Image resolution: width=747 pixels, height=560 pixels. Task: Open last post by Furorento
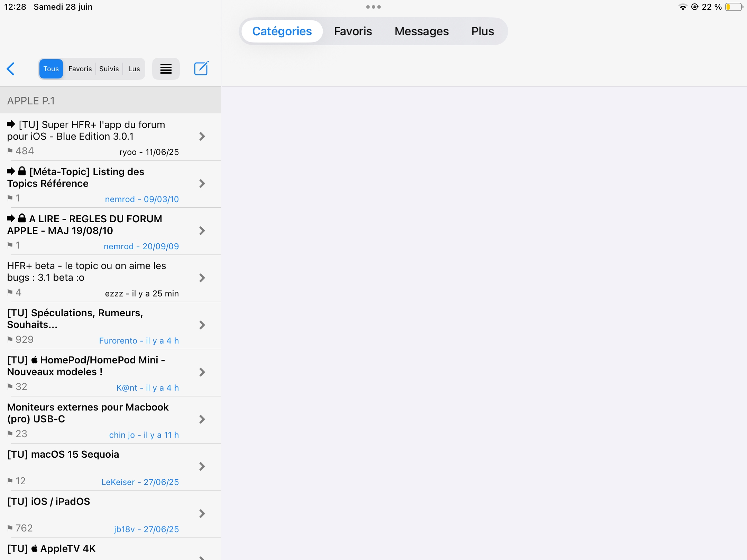coord(139,340)
